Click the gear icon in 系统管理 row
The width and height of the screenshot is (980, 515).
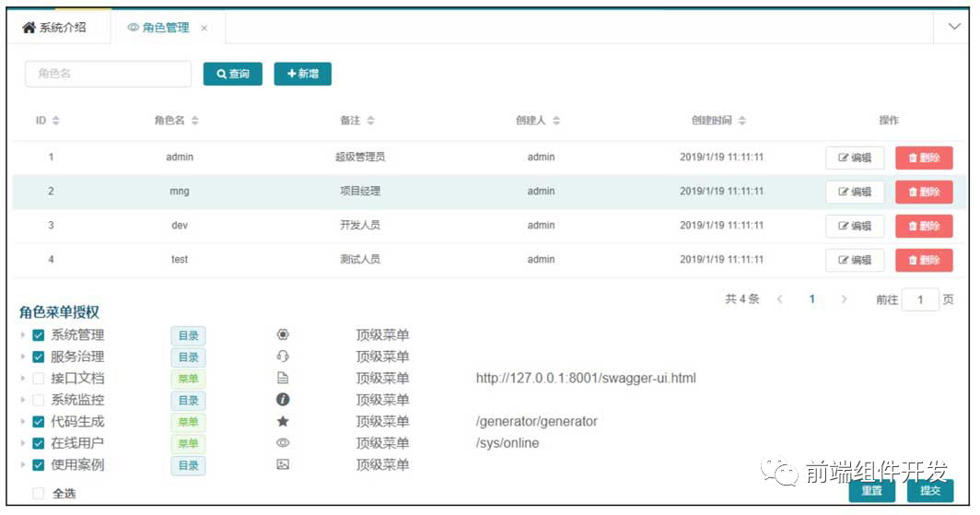283,335
